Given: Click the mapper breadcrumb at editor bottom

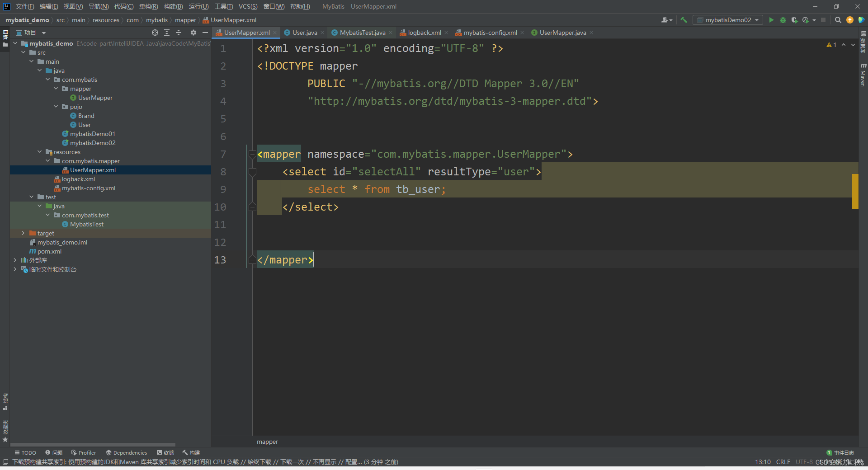Looking at the screenshot, I should [267, 442].
